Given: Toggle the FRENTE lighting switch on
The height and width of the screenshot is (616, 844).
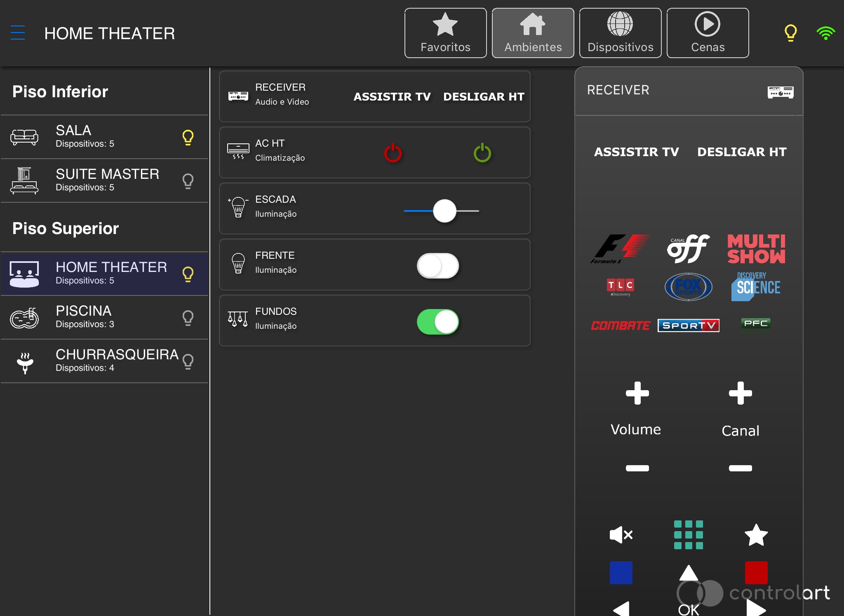Looking at the screenshot, I should [x=437, y=266].
